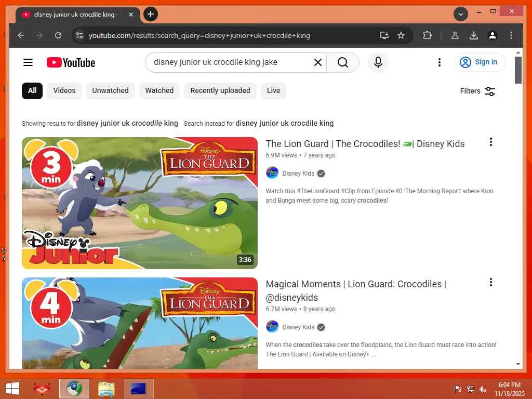Open Action Center flag tray icon

click(x=458, y=389)
